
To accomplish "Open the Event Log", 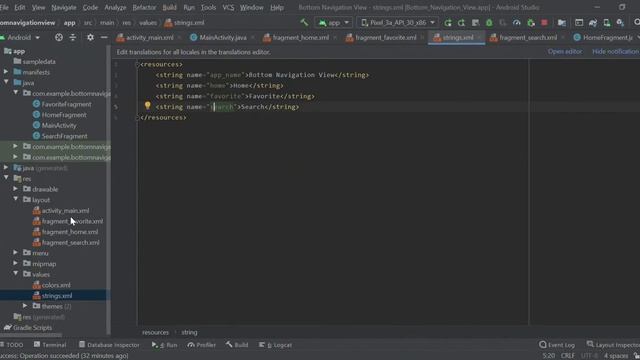I will pyautogui.click(x=557, y=345).
